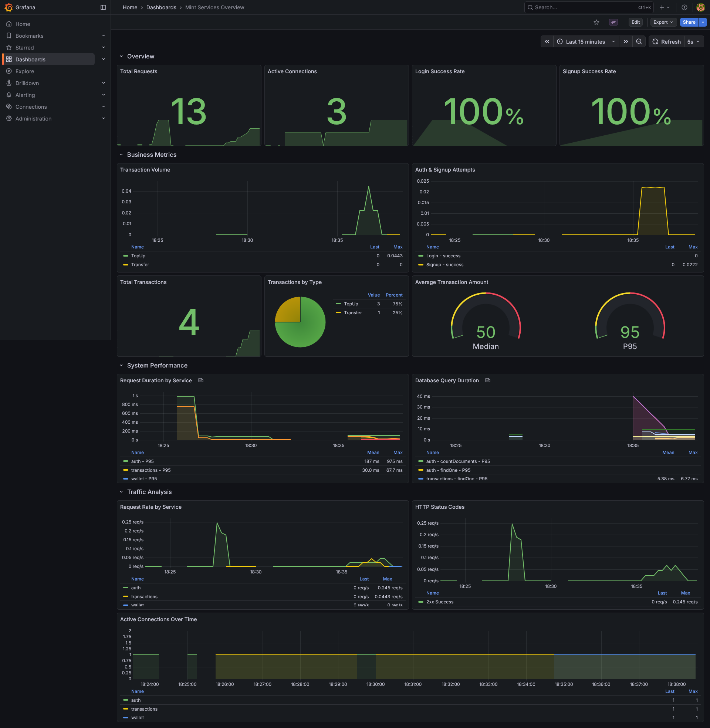Open Alerting in the sidebar
Image resolution: width=710 pixels, height=728 pixels.
26,95
